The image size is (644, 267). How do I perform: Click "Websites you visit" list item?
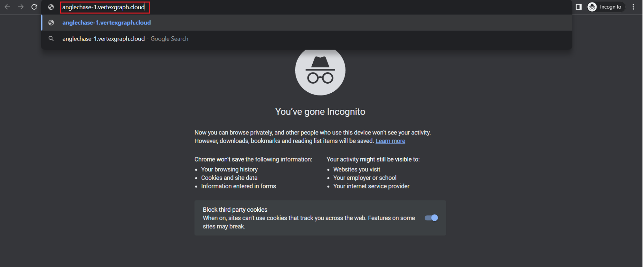pyautogui.click(x=357, y=169)
